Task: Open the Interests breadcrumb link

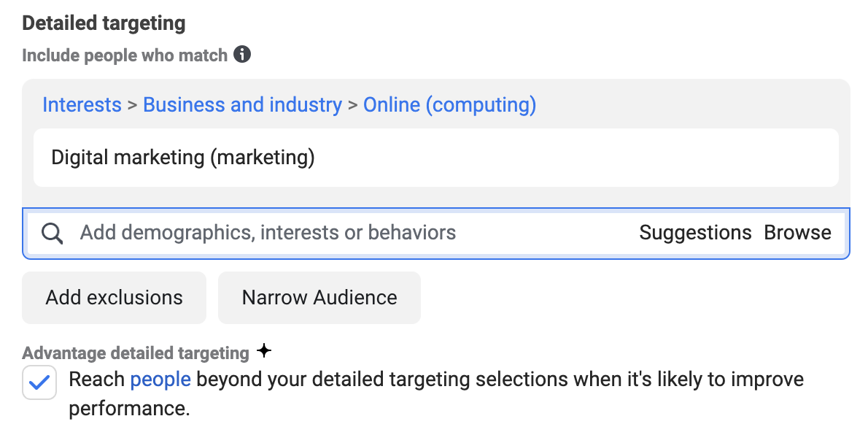Action: coord(82,104)
